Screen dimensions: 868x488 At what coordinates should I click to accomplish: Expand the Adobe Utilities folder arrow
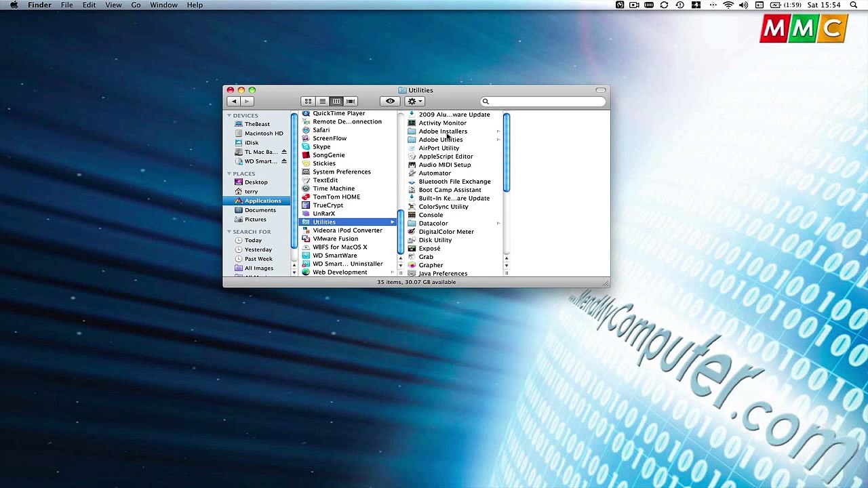498,140
